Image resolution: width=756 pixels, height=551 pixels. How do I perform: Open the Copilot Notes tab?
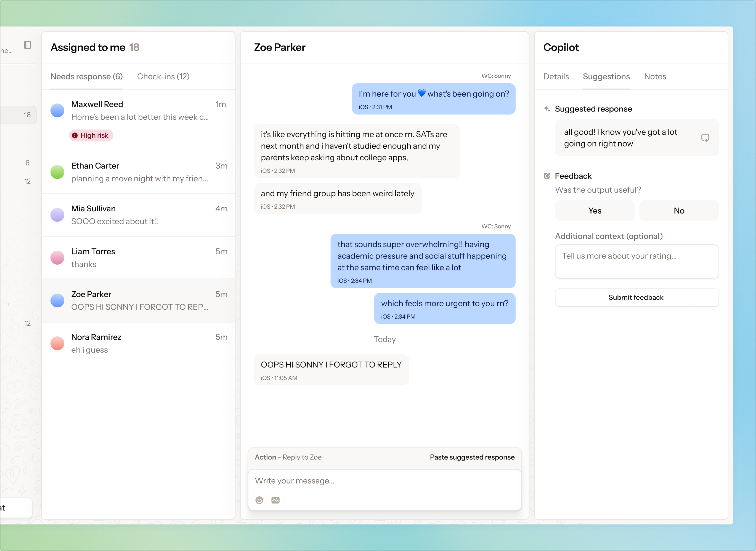(655, 77)
